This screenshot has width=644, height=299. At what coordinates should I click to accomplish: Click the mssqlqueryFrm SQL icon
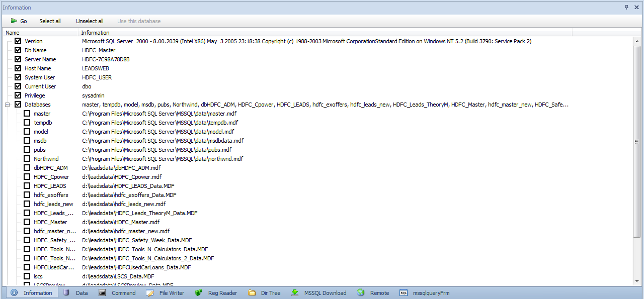coord(404,293)
